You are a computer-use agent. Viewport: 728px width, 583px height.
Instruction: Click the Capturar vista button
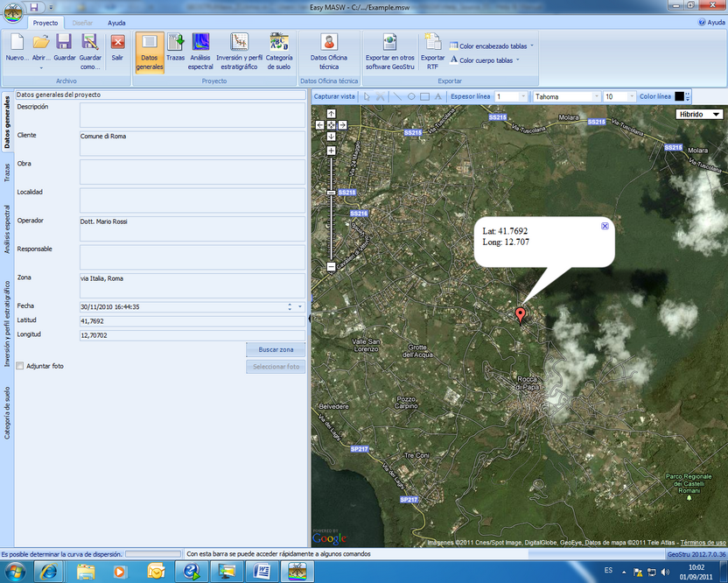pos(334,96)
